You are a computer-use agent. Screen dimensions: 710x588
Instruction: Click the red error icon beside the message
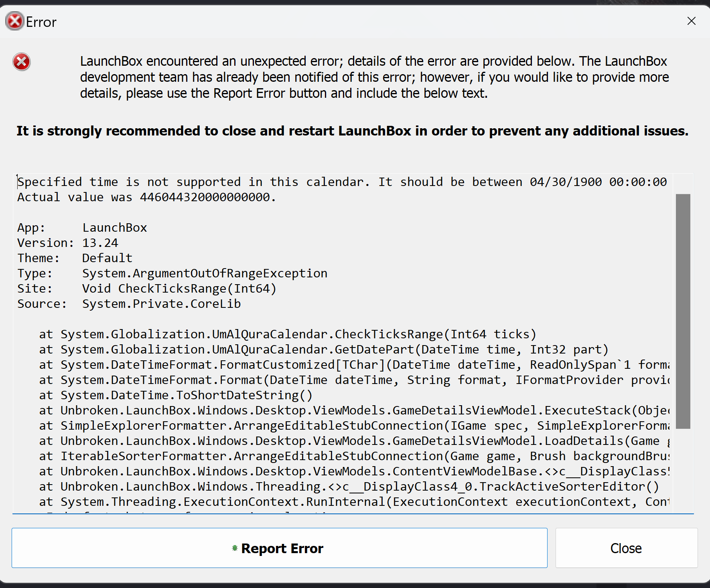point(22,62)
